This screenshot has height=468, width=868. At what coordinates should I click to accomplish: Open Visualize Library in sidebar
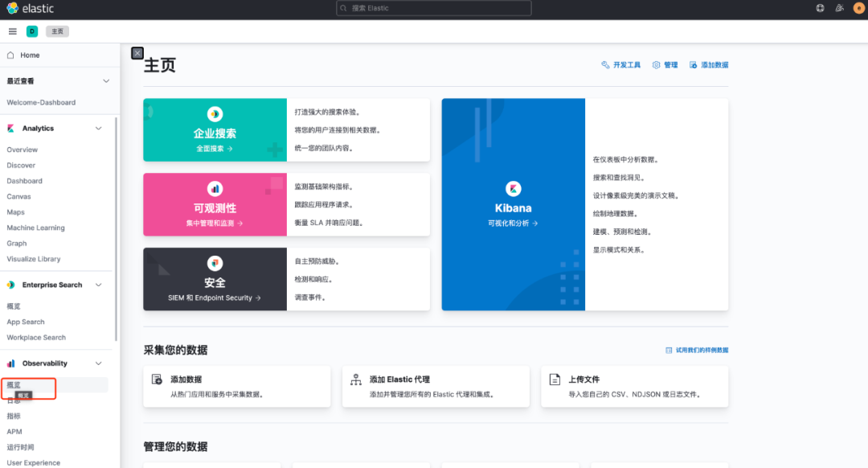click(x=34, y=259)
